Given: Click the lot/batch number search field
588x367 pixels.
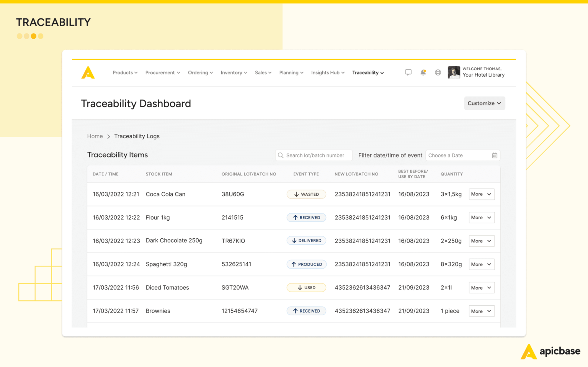Looking at the screenshot, I should 318,155.
